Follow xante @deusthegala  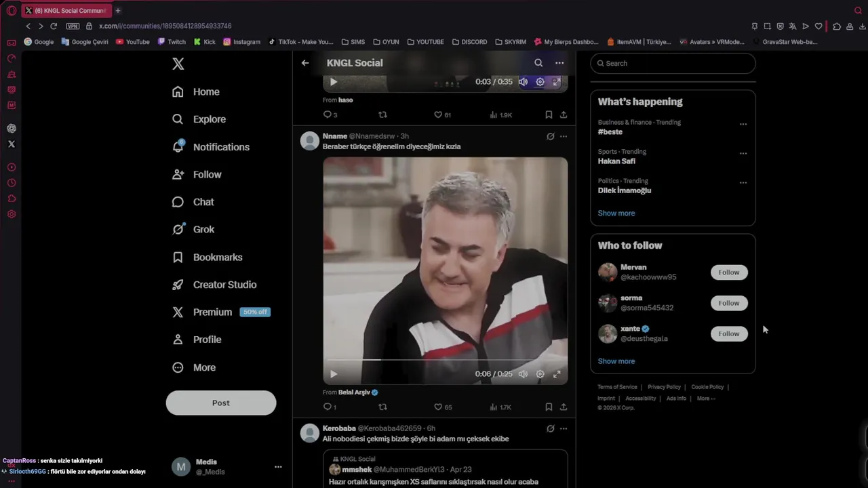point(729,333)
